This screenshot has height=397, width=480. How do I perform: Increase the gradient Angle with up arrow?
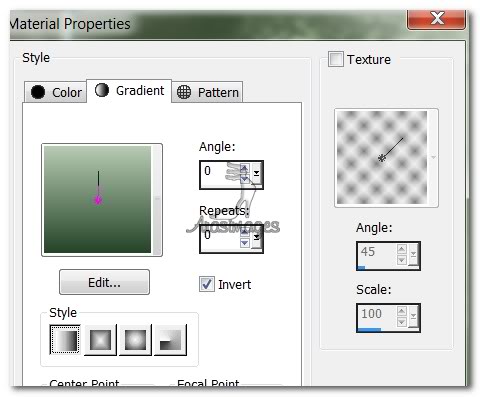(245, 168)
